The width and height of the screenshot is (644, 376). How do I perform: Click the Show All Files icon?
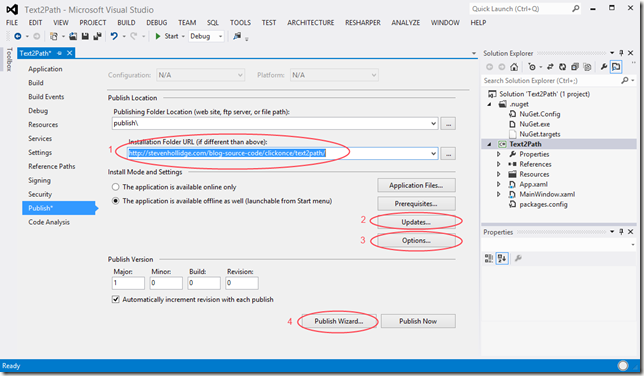click(x=587, y=67)
